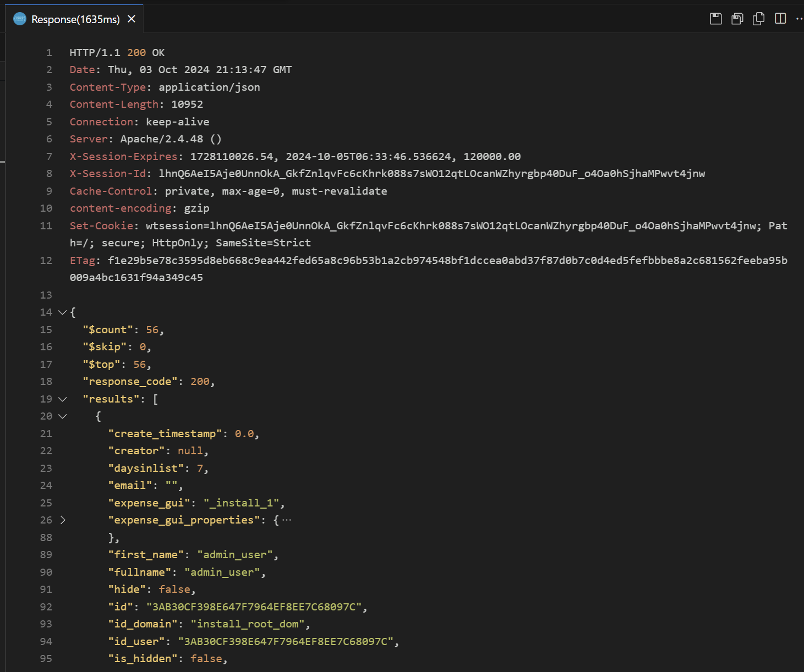804x672 pixels.
Task: Click the X-Session-Id token value on line 8
Action: 432,174
